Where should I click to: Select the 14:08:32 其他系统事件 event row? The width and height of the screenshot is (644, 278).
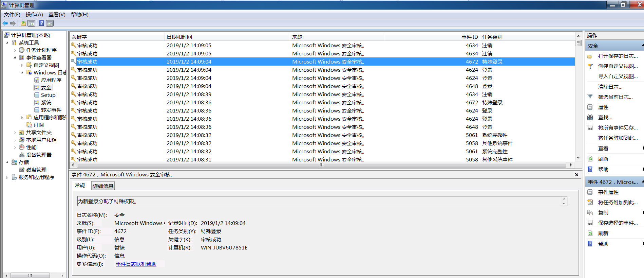tap(322, 143)
